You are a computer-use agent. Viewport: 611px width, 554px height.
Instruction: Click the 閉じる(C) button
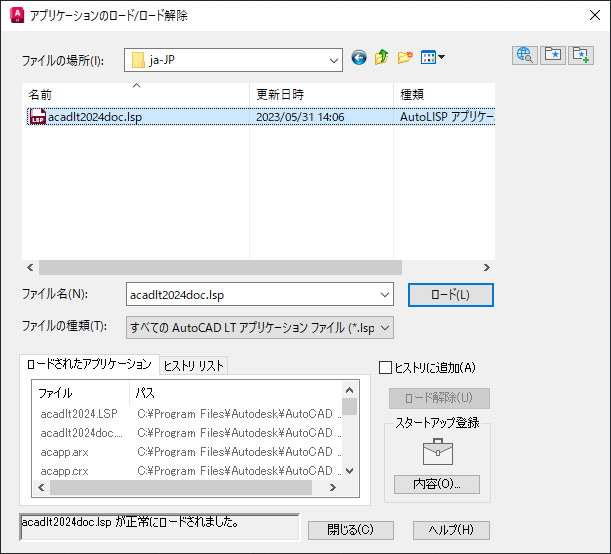[x=351, y=530]
